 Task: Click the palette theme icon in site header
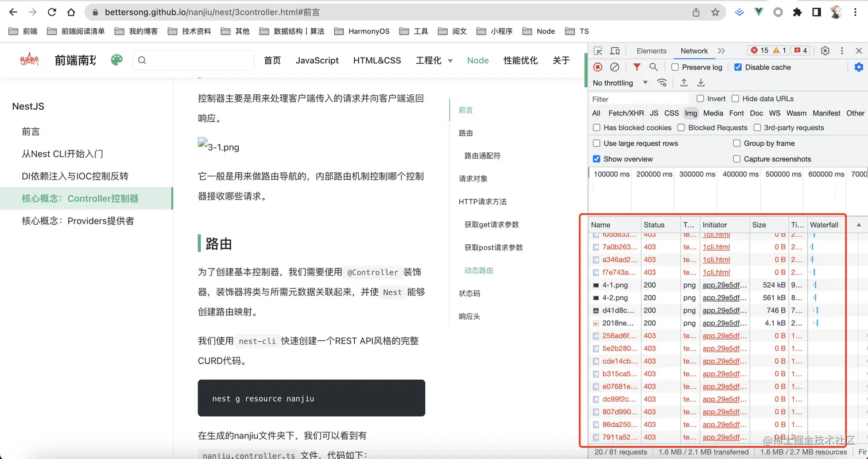click(x=117, y=60)
